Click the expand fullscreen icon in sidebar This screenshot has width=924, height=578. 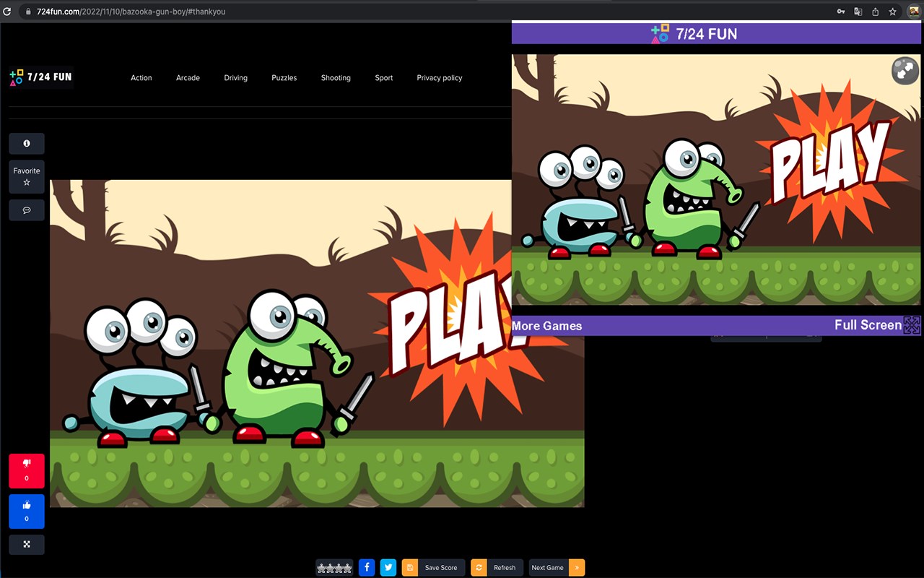tap(27, 544)
